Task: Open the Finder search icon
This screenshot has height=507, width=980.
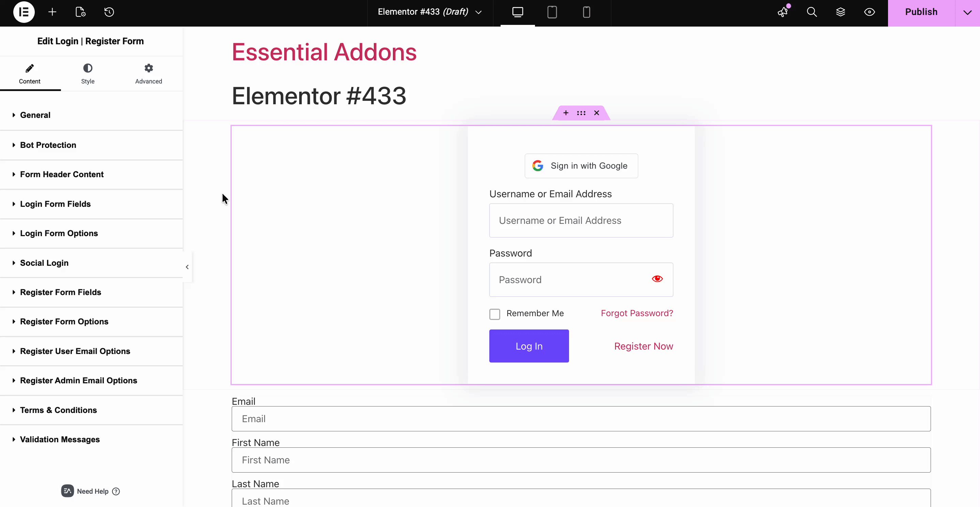Action: [812, 12]
